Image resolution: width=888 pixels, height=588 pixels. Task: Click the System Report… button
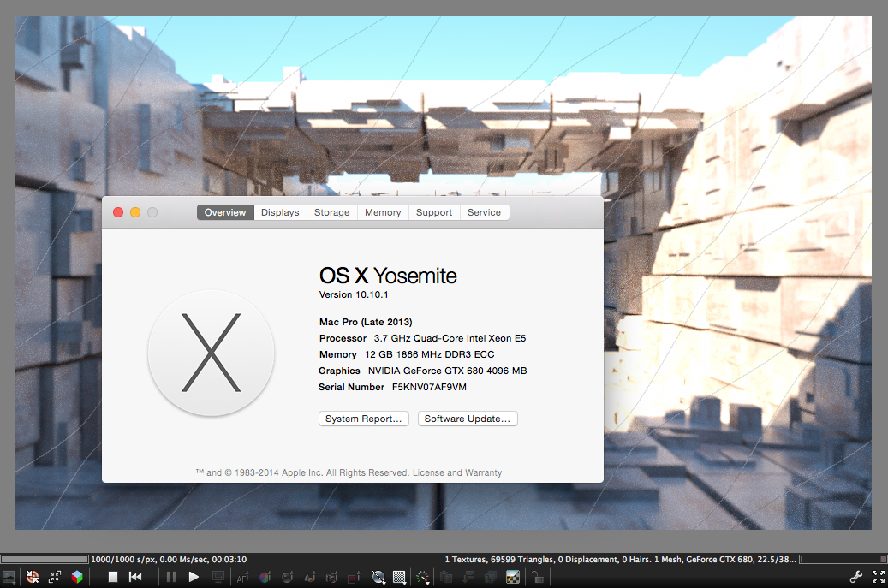tap(364, 419)
